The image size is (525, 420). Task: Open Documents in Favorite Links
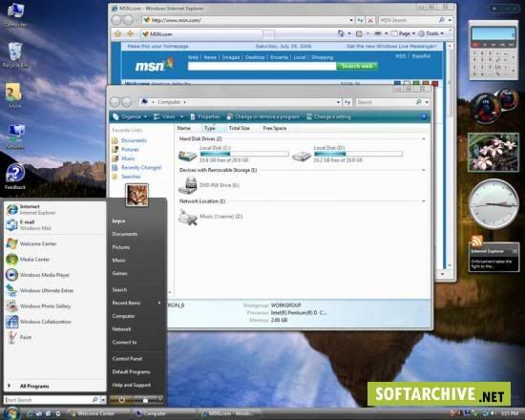pos(134,140)
